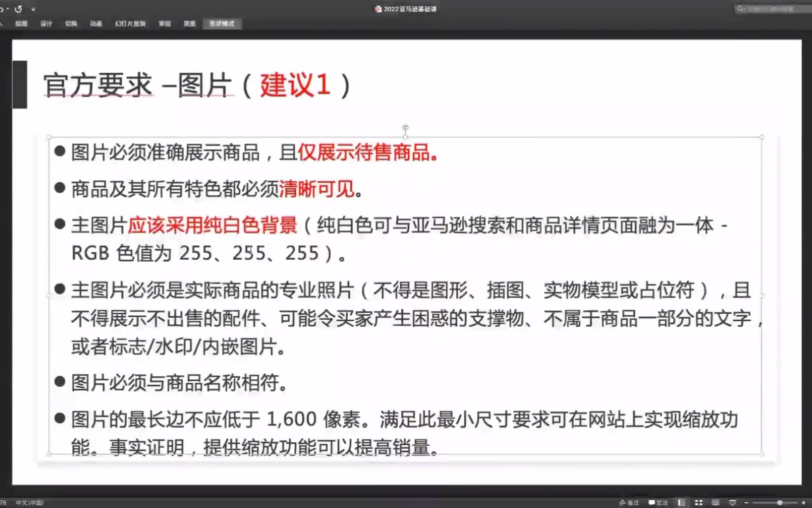Select the 形状格式 (Shape Format) tab
This screenshot has width=812, height=508.
pyautogui.click(x=222, y=24)
